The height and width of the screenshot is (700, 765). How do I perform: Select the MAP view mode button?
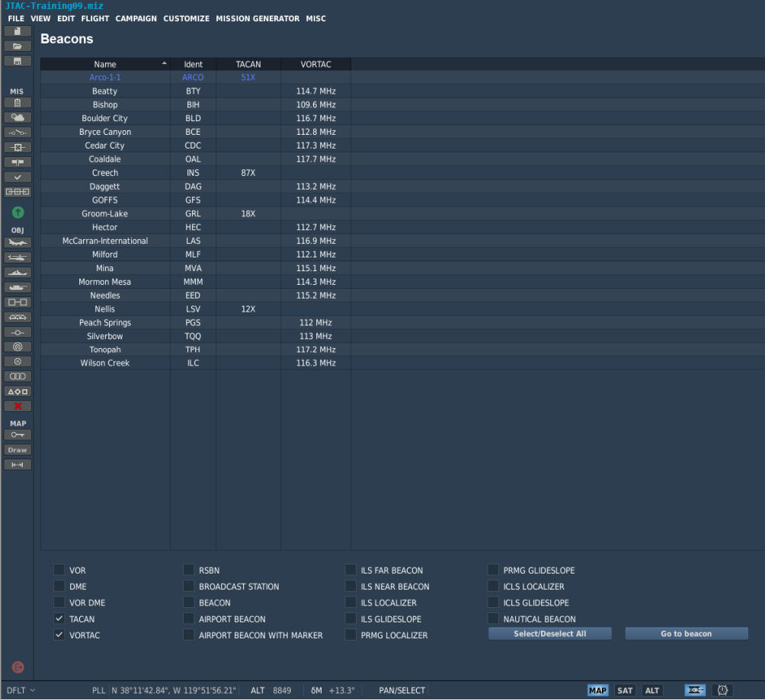[597, 690]
